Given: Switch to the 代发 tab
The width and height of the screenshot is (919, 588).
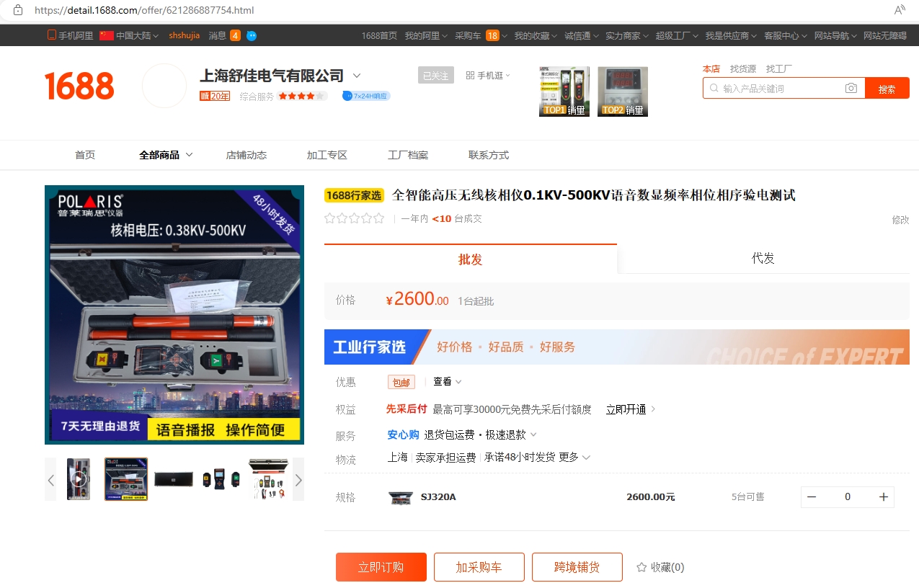Looking at the screenshot, I should click(762, 258).
